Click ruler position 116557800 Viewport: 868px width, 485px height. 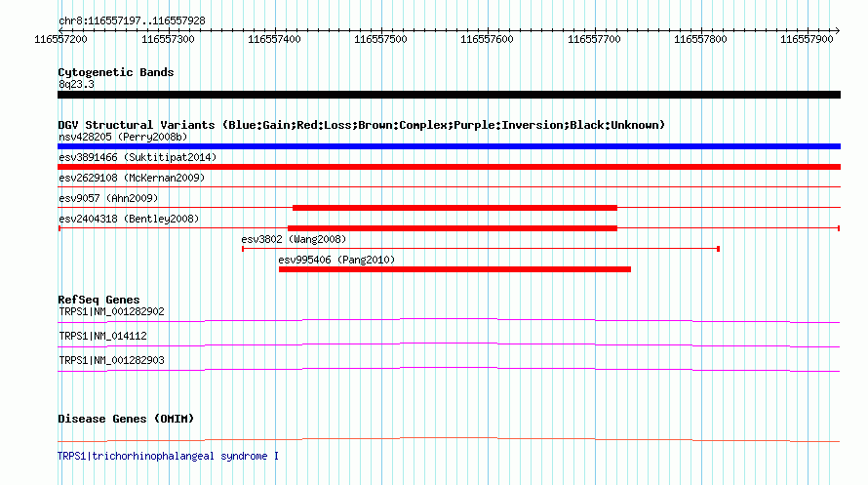pyautogui.click(x=700, y=39)
